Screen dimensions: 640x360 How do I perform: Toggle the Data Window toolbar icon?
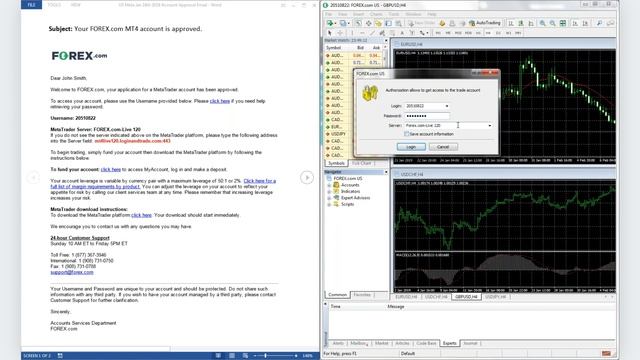click(368, 23)
